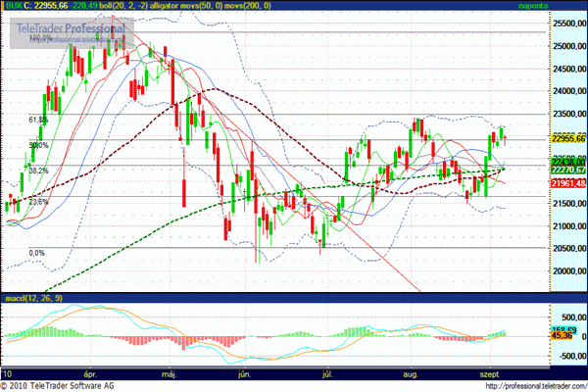Click the 23,6% Fibonacci level label
588x392 pixels.
point(38,201)
